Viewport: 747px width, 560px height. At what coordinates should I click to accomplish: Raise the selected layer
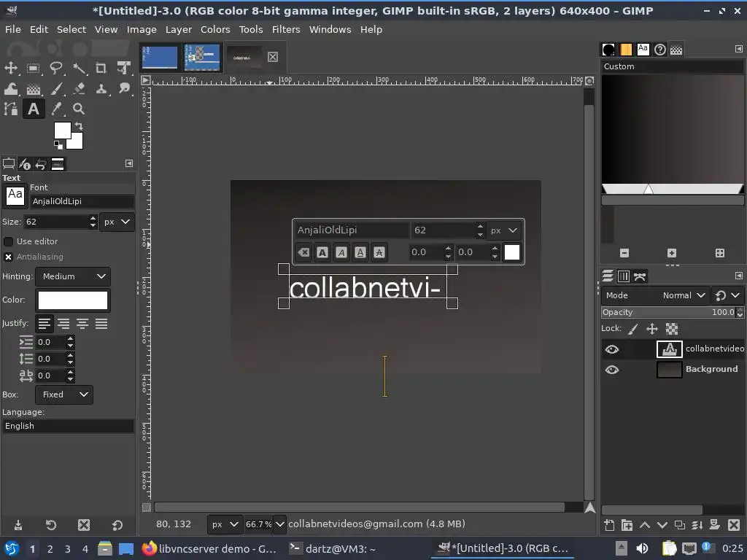(x=645, y=525)
